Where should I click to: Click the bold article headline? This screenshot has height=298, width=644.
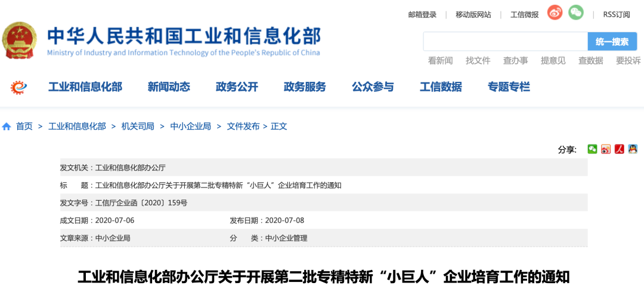[324, 278]
